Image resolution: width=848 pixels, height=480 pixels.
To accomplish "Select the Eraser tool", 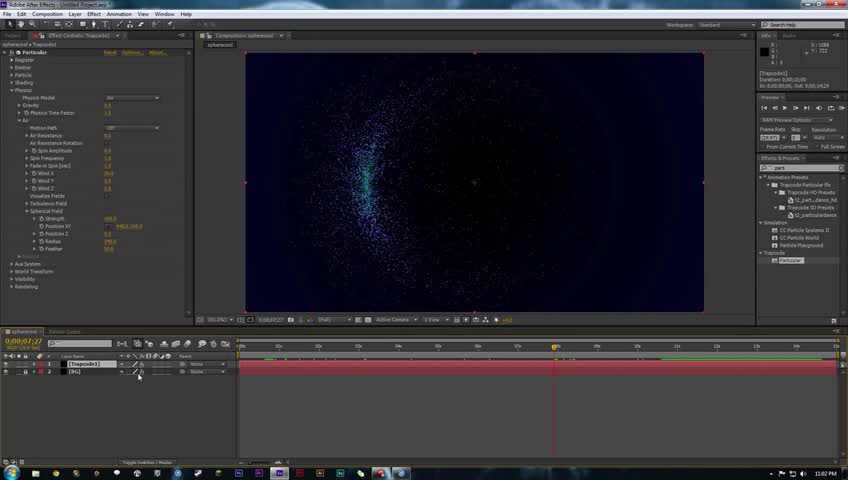I will (x=141, y=24).
